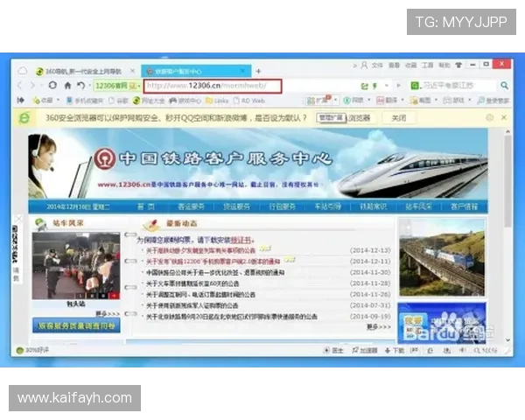
Task: Open dropdown on the 12306官网 badge
Action: click(139, 86)
